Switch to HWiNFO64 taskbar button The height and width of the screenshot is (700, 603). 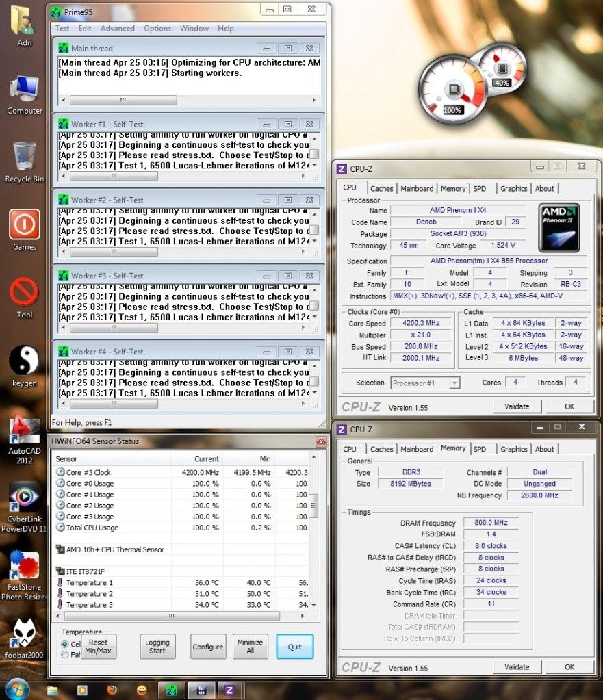(x=201, y=690)
